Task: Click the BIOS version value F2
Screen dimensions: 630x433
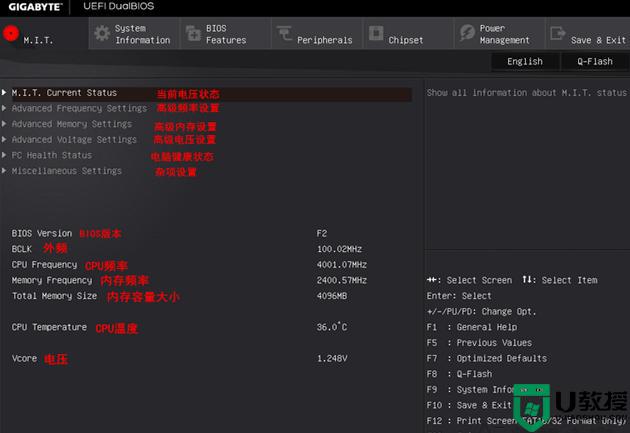Action: tap(322, 233)
